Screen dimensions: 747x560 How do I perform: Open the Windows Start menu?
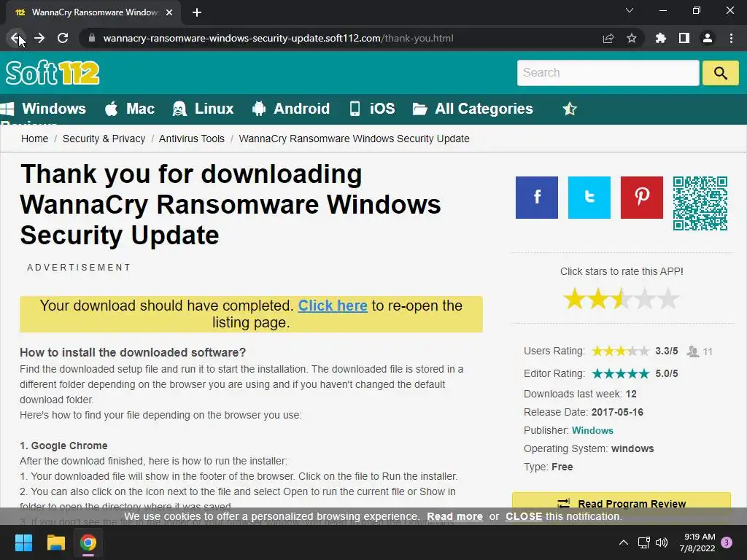point(23,542)
